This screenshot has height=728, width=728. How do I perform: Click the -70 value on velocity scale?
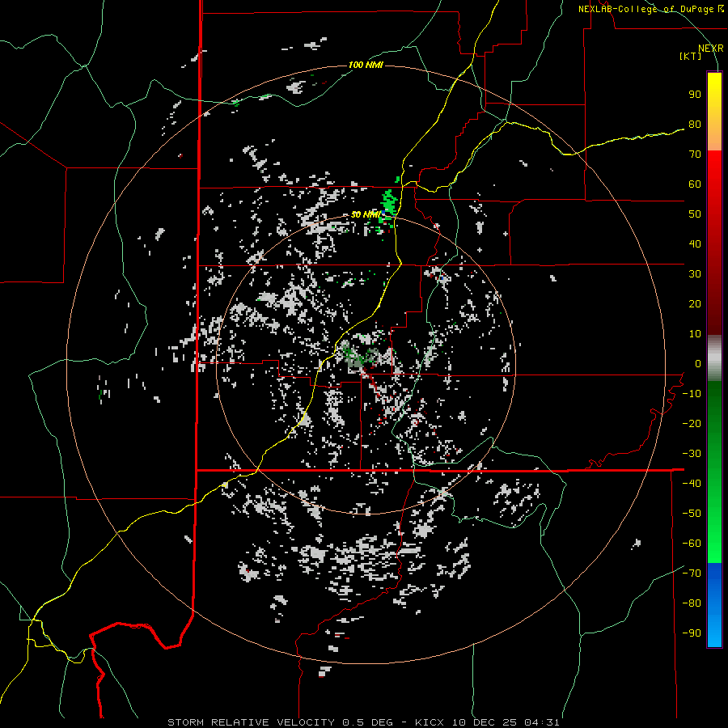pyautogui.click(x=692, y=574)
